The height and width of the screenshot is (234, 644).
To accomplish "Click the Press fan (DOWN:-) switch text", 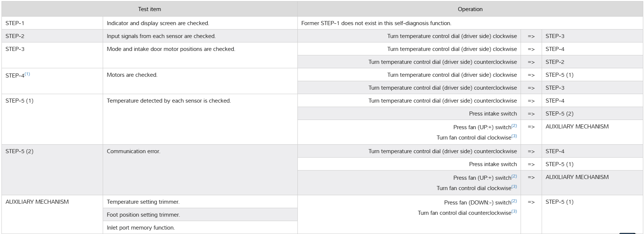I will [477, 203].
